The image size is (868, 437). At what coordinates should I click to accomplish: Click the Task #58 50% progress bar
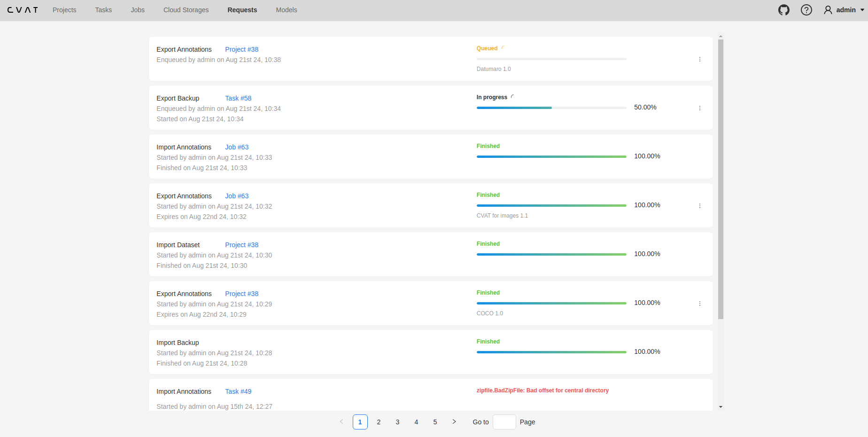point(551,108)
